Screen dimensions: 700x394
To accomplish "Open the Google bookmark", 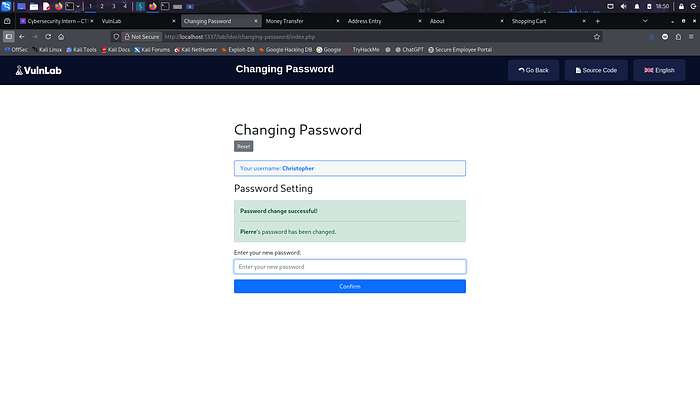I will 329,50.
